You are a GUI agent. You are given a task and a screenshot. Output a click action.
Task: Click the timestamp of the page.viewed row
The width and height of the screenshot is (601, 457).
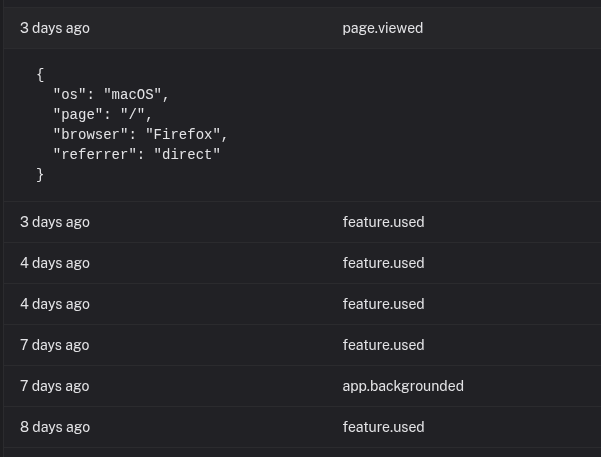(x=55, y=28)
